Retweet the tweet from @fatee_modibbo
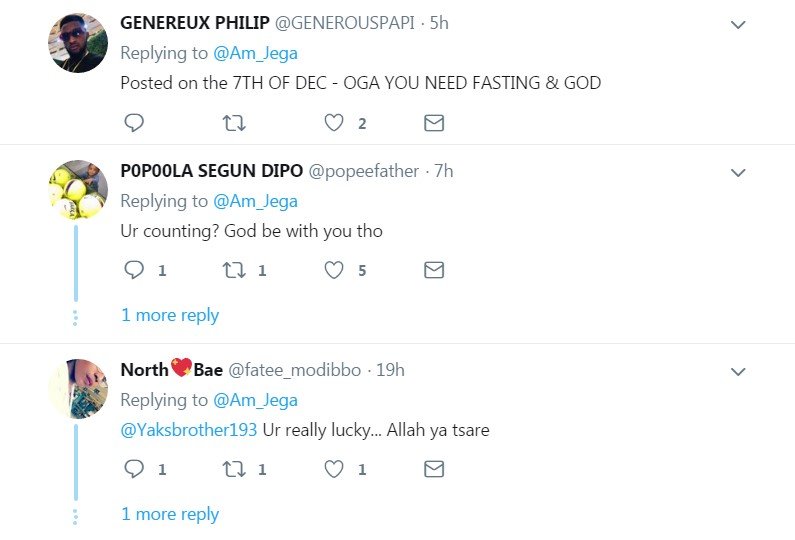 click(234, 469)
